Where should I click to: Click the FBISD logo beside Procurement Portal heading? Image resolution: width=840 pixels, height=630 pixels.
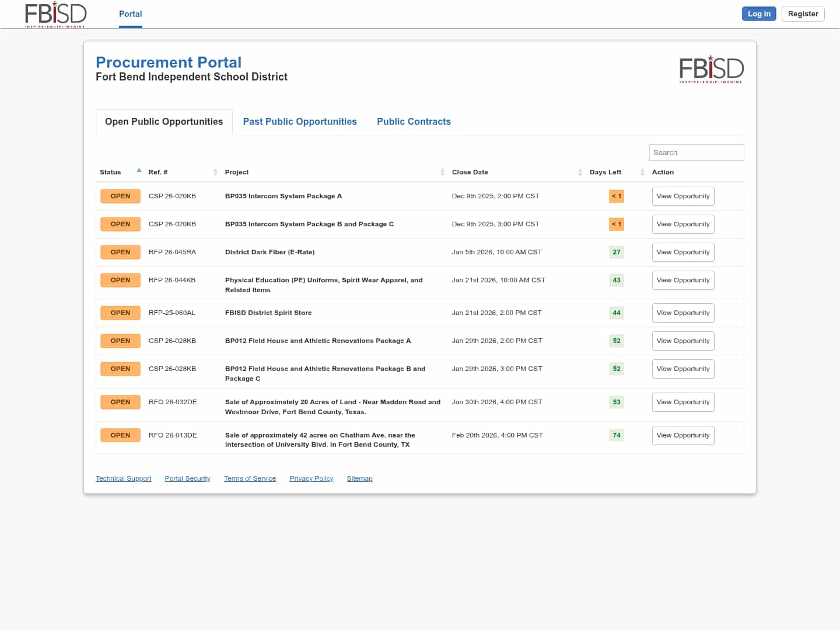click(x=711, y=69)
